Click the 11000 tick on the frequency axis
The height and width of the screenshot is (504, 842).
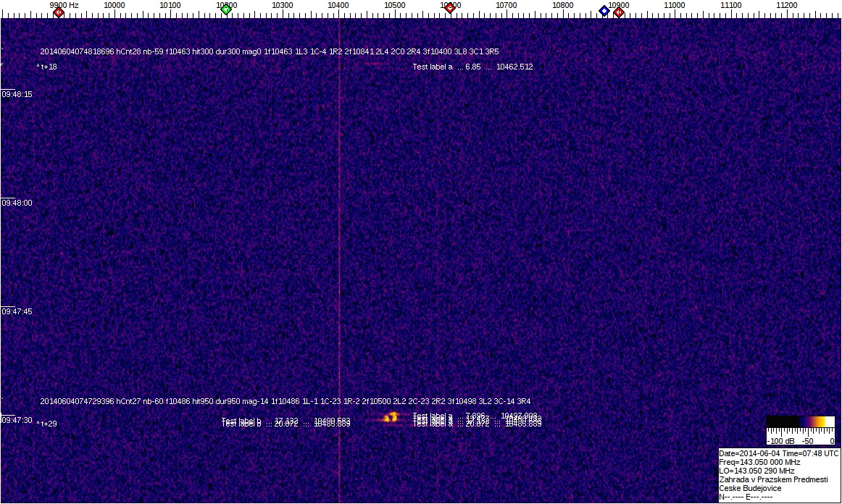[x=675, y=5]
